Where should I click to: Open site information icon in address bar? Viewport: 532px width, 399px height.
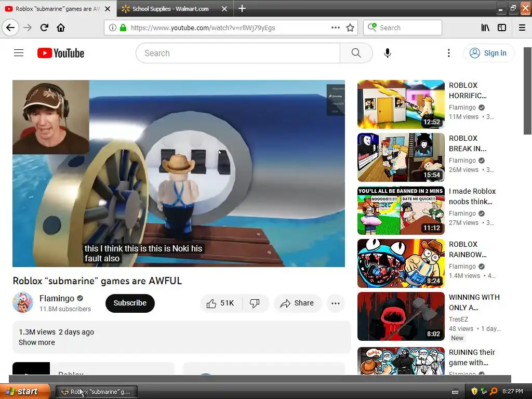pos(112,28)
